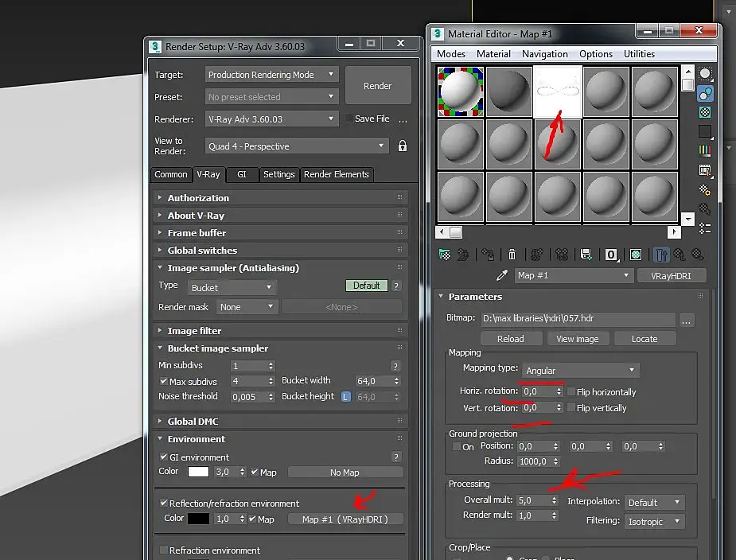This screenshot has width=736, height=560.
Task: Select the HDRI map sample slot thumbnail
Action: [x=558, y=91]
